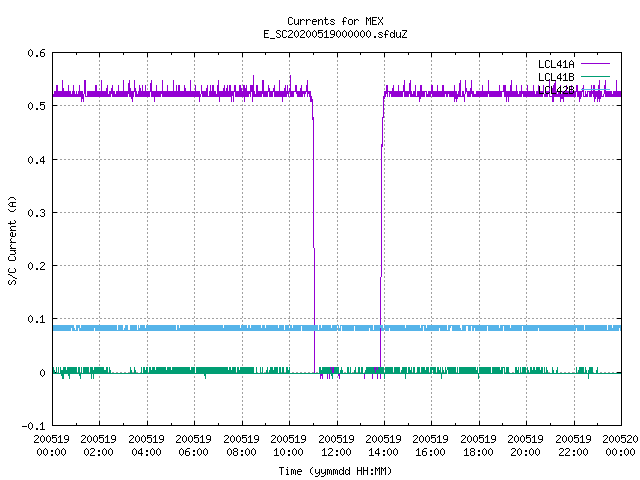
Task: Click the LCL42B legend label
Action: coord(556,90)
